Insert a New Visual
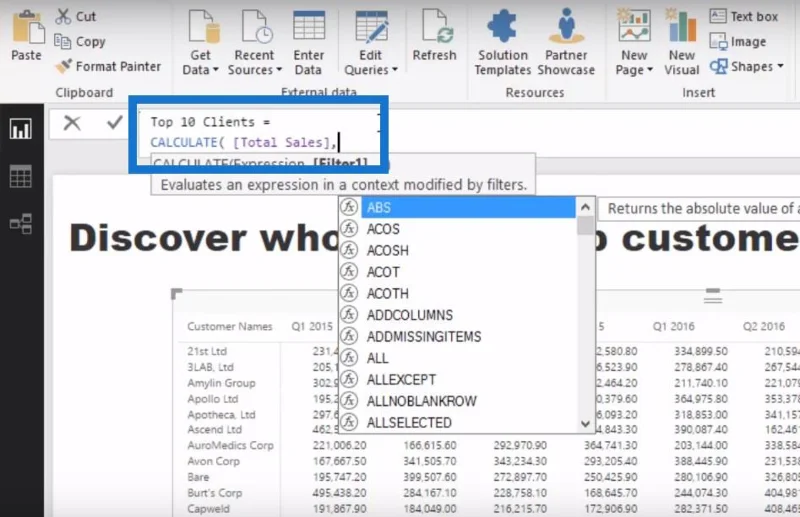The width and height of the screenshot is (800, 517). [x=682, y=43]
